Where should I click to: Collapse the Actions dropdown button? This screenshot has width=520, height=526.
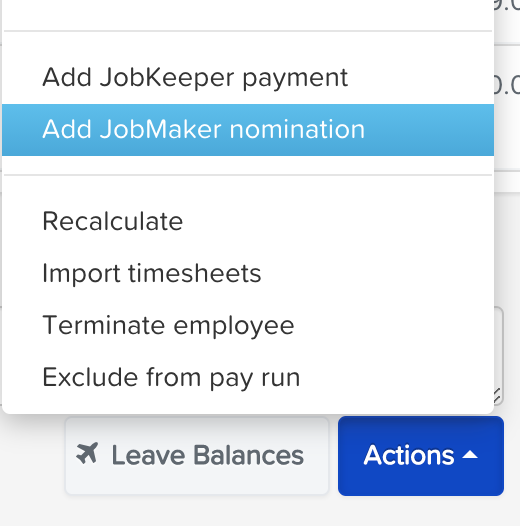[421, 456]
